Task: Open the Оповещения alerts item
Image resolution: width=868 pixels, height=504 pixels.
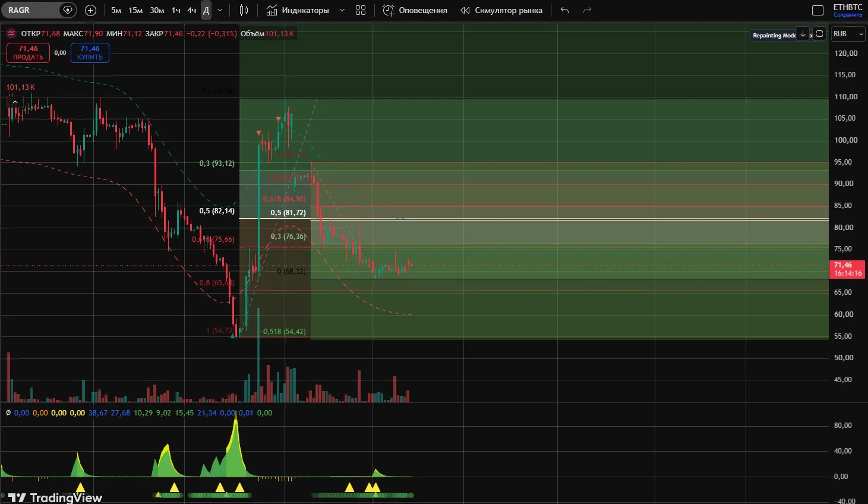Action: pos(415,10)
